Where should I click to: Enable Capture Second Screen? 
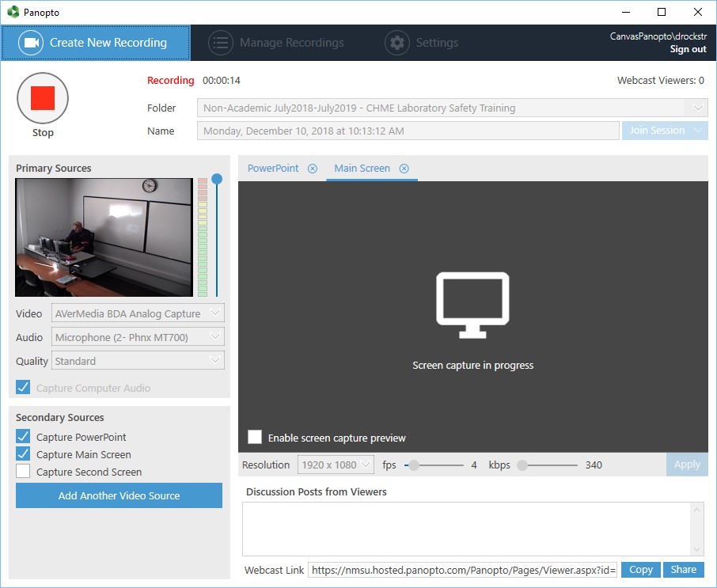tap(23, 472)
